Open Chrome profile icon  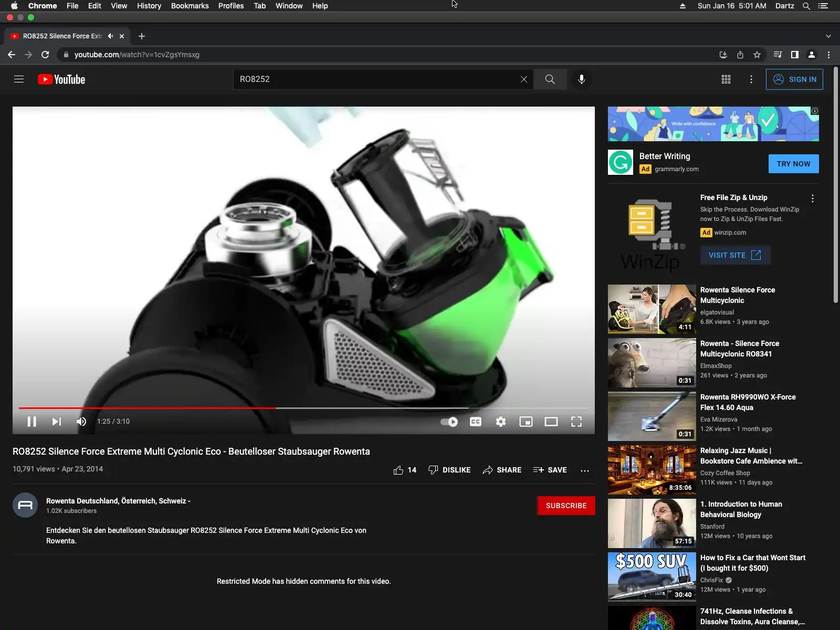(x=812, y=55)
